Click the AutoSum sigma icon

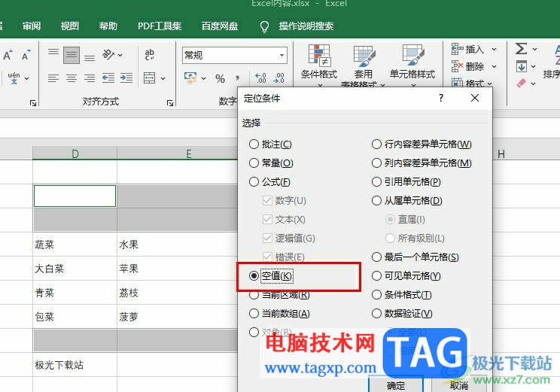pyautogui.click(x=522, y=49)
